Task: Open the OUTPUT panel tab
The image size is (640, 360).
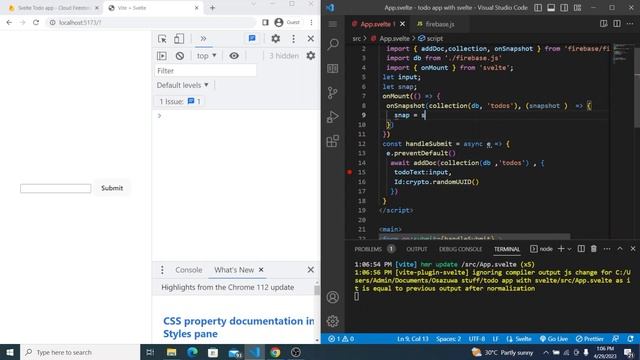Action: 417,249
